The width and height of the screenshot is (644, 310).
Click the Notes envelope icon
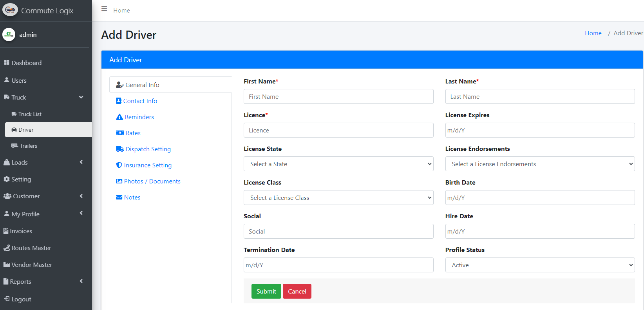pos(119,197)
